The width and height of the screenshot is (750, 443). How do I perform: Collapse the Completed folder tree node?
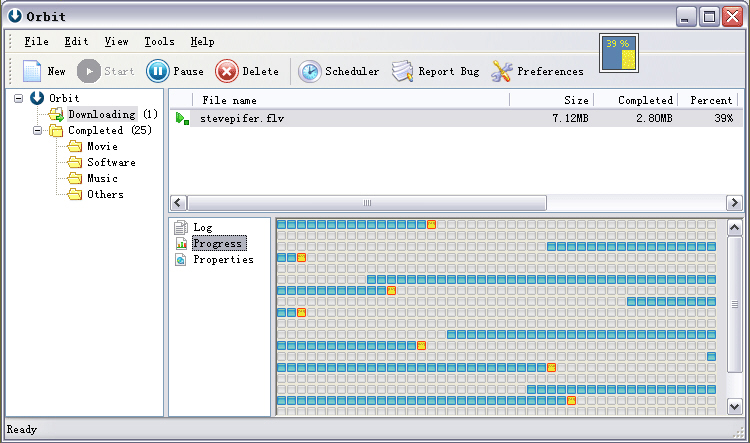[37, 130]
